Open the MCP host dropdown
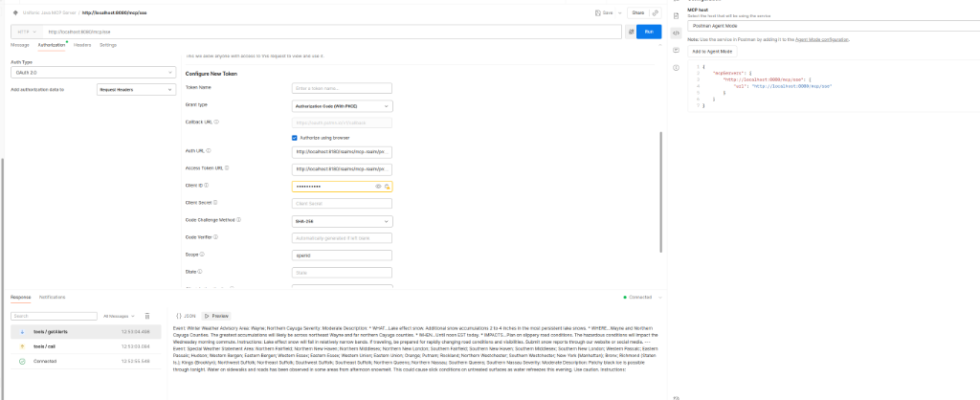The width and height of the screenshot is (980, 400). click(x=832, y=26)
